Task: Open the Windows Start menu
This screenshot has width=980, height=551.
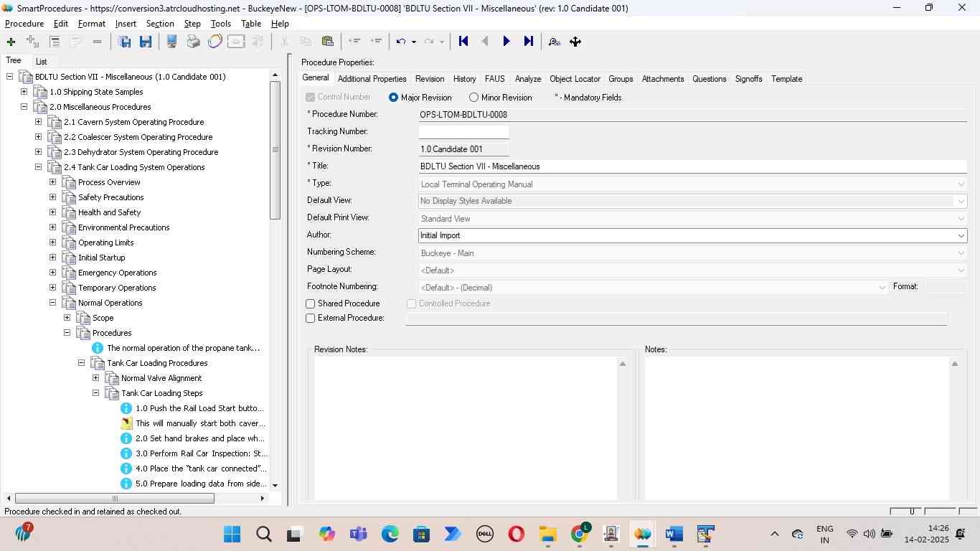Action: (x=232, y=534)
